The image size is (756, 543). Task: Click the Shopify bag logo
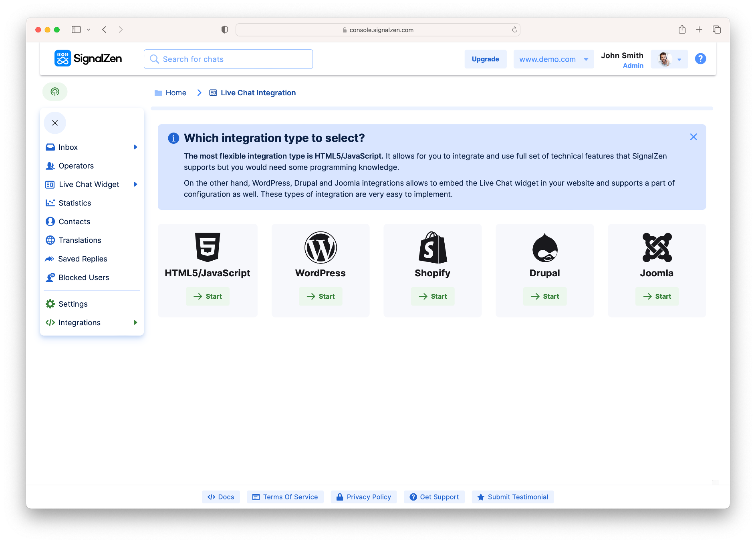coord(433,247)
